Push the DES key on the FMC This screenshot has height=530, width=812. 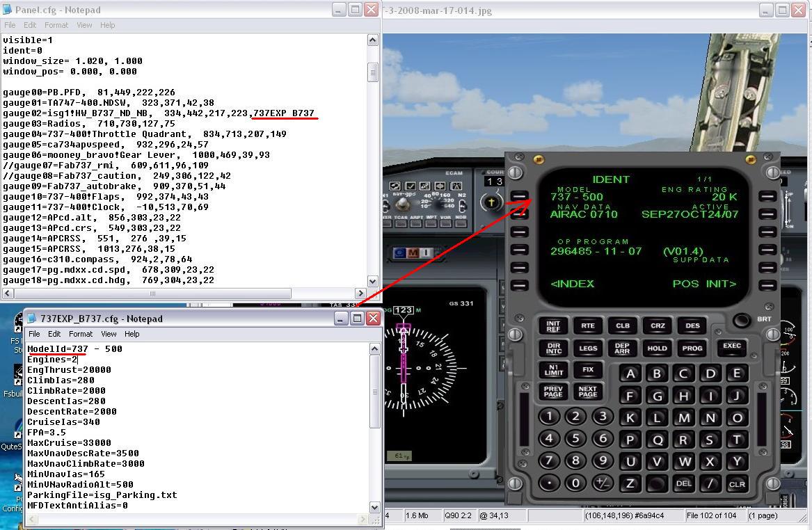pyautogui.click(x=692, y=326)
